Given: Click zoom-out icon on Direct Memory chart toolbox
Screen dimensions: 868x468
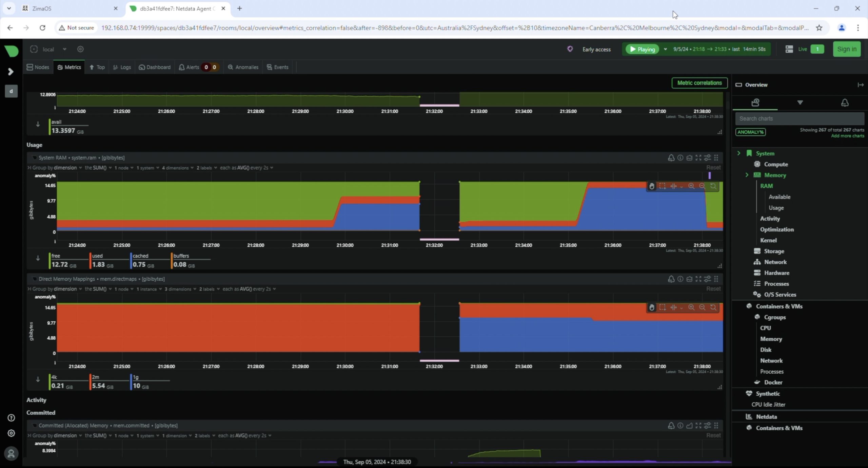Looking at the screenshot, I should tap(702, 307).
